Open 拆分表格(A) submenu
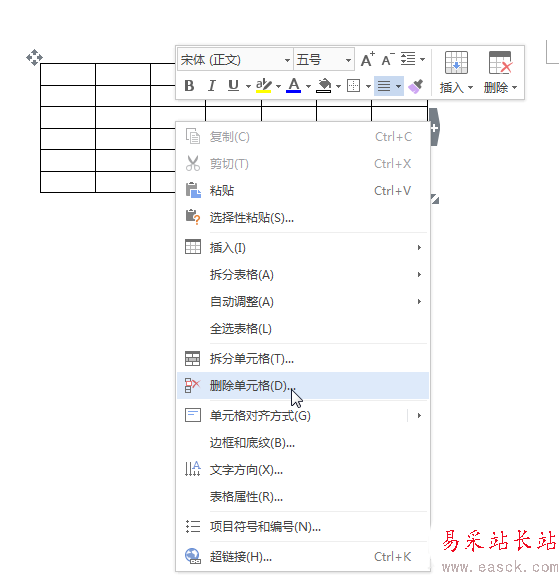 coord(303,275)
